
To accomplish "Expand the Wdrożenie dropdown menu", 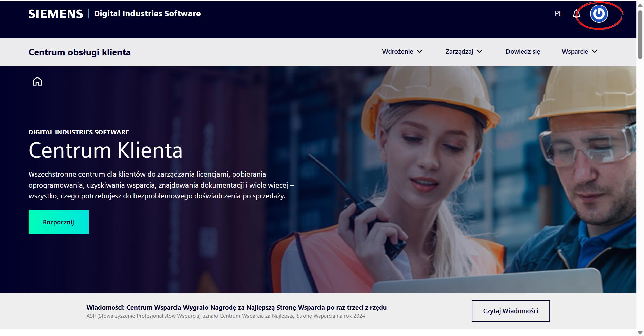I will coord(402,51).
